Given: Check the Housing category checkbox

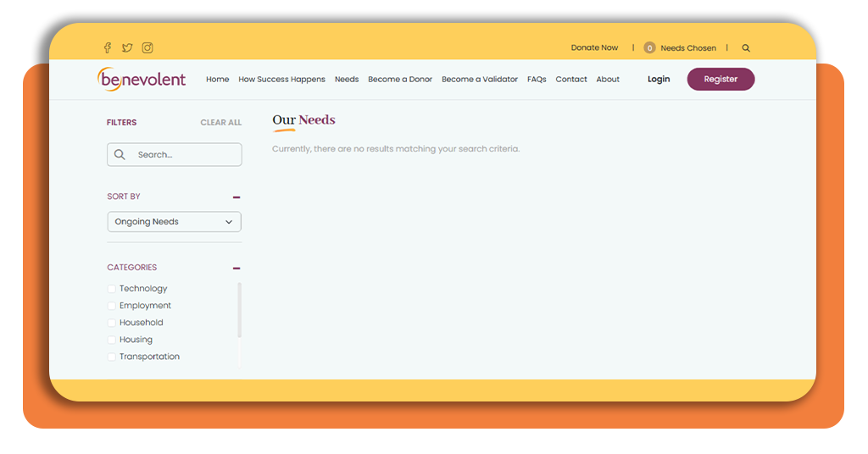Looking at the screenshot, I should (111, 340).
